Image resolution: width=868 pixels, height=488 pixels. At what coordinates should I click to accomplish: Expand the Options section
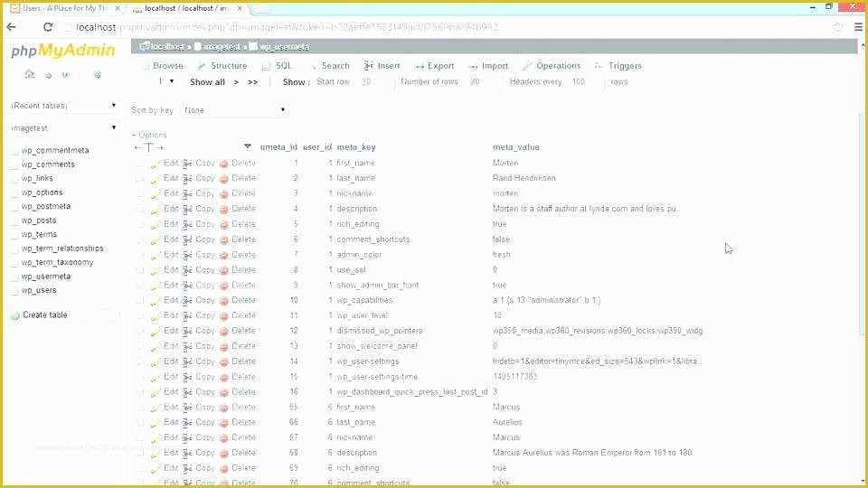tap(149, 135)
